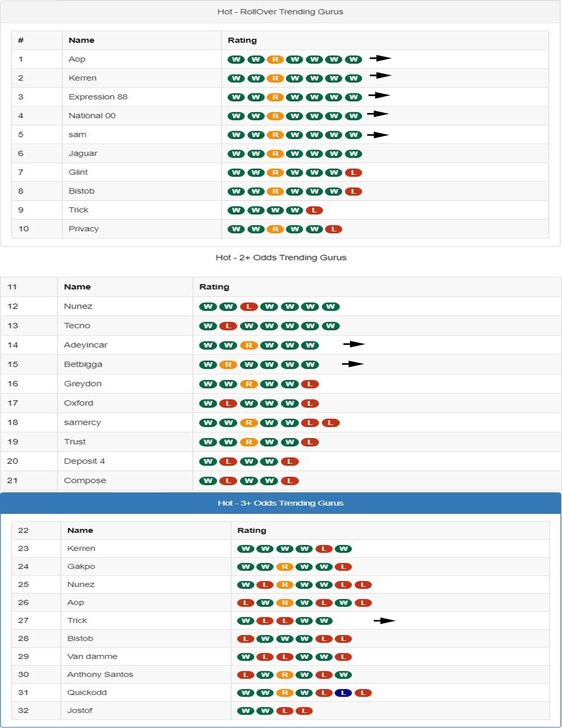The image size is (562, 728).
Task: Collapse the Hot - 3+ Odds Trending Gurus section
Action: [281, 504]
